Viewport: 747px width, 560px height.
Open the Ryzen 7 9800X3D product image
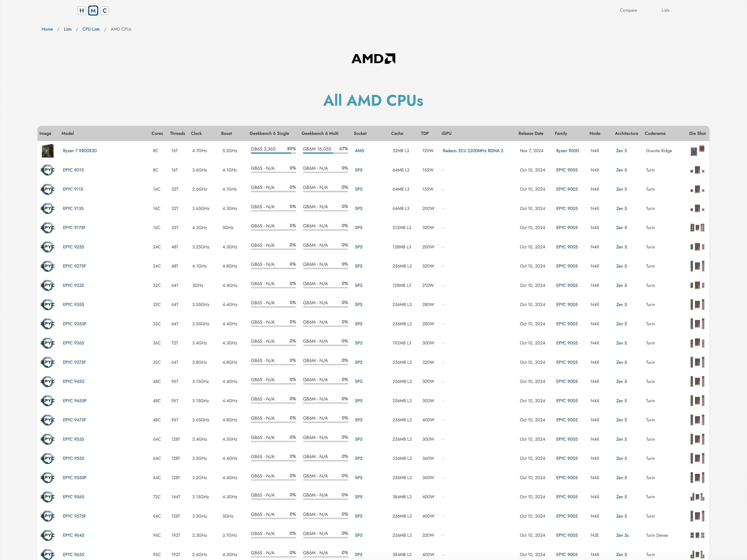pos(48,151)
